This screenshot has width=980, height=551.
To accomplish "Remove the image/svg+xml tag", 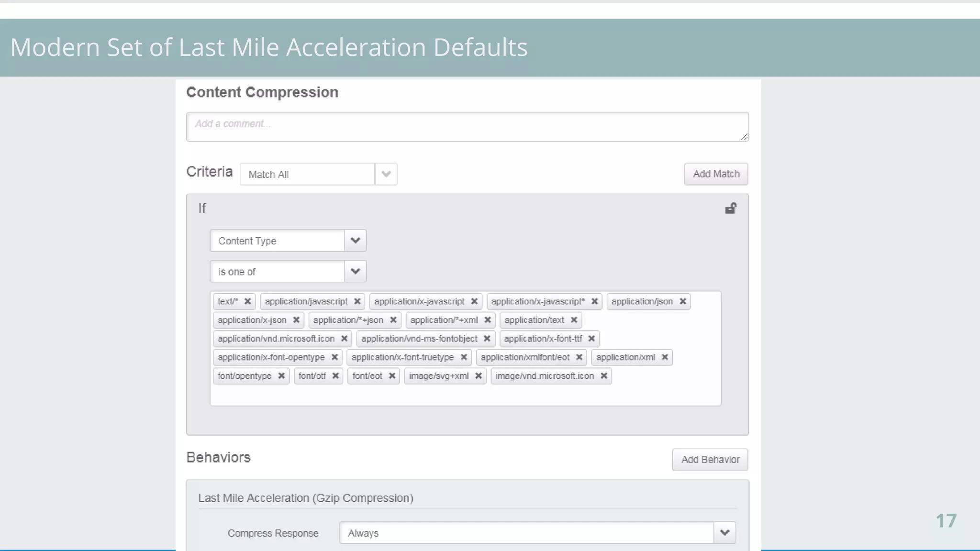I will [479, 376].
